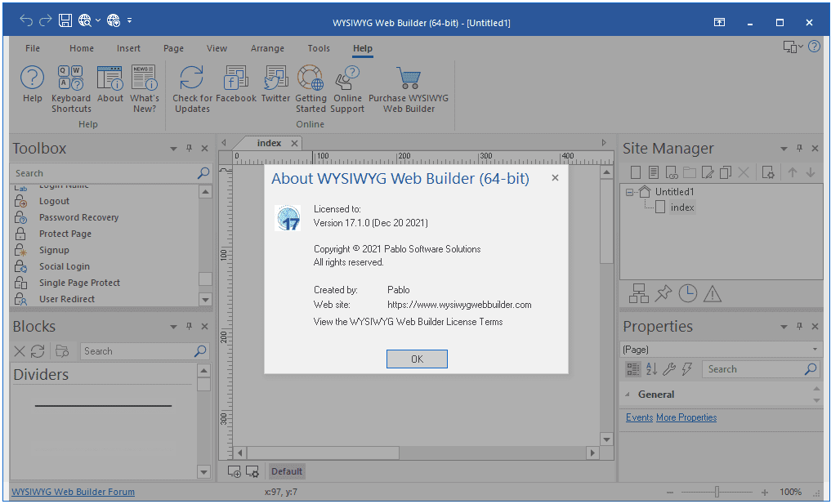The height and width of the screenshot is (504, 831).
Task: Click the Site Manager New Page icon
Action: coord(636,172)
